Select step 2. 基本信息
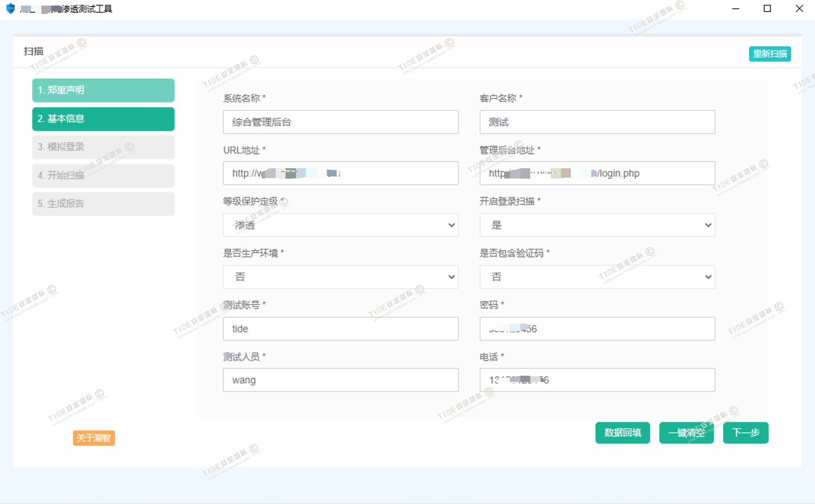 click(103, 119)
